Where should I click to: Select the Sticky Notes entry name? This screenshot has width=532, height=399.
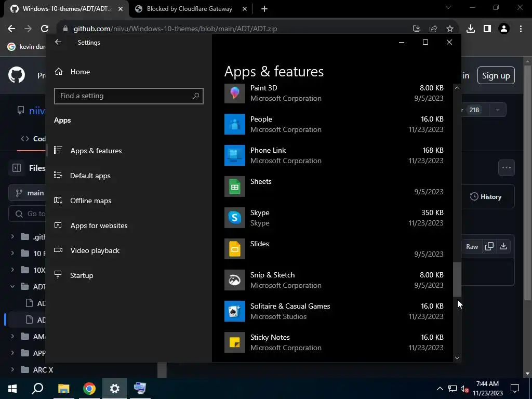click(x=270, y=337)
